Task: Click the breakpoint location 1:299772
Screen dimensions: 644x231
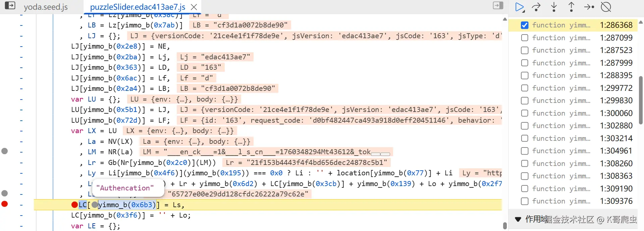Action: [x=616, y=88]
